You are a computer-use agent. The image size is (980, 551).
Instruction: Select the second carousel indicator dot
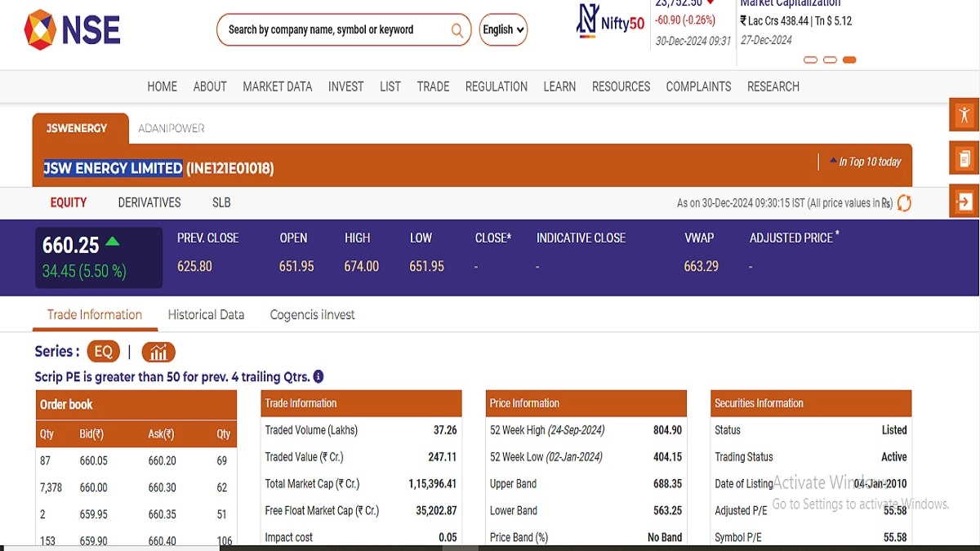pos(830,60)
